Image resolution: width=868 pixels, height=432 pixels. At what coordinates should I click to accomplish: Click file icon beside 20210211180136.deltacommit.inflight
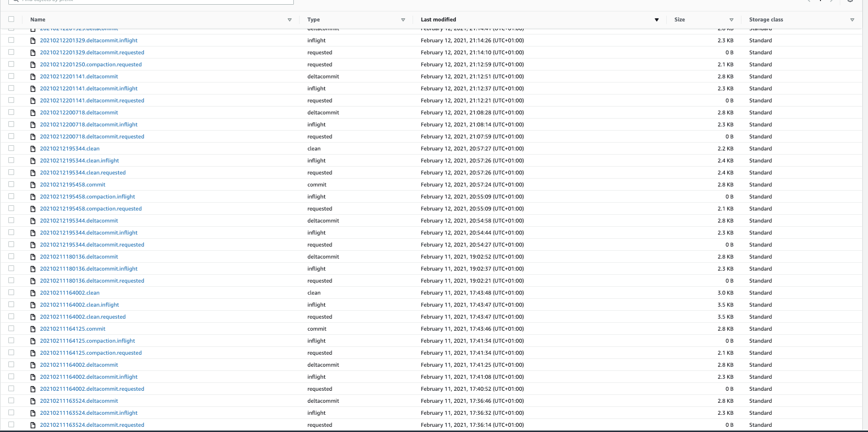point(33,269)
